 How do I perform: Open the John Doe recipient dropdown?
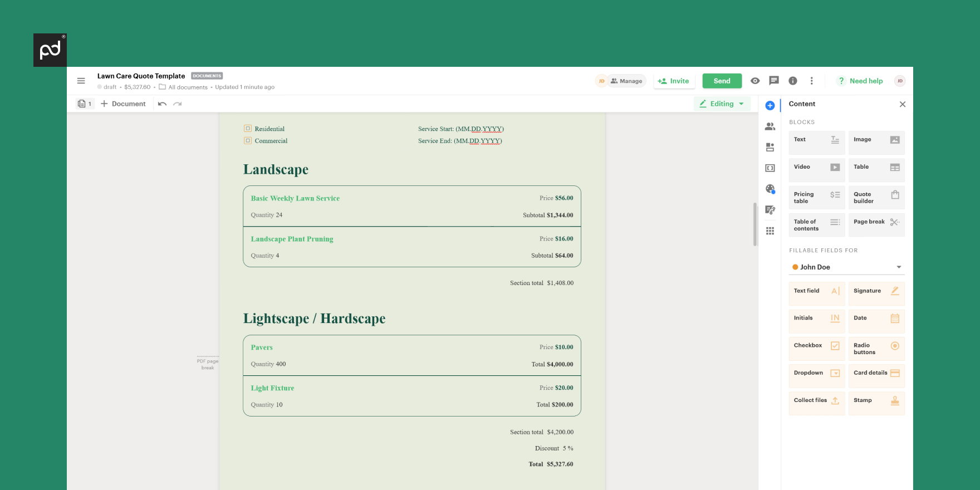pyautogui.click(x=846, y=267)
